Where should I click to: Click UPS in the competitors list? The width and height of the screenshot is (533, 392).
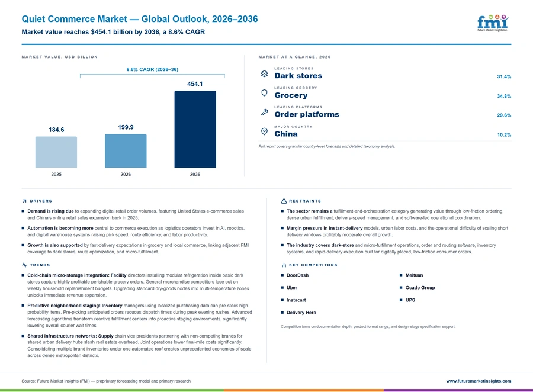410,300
